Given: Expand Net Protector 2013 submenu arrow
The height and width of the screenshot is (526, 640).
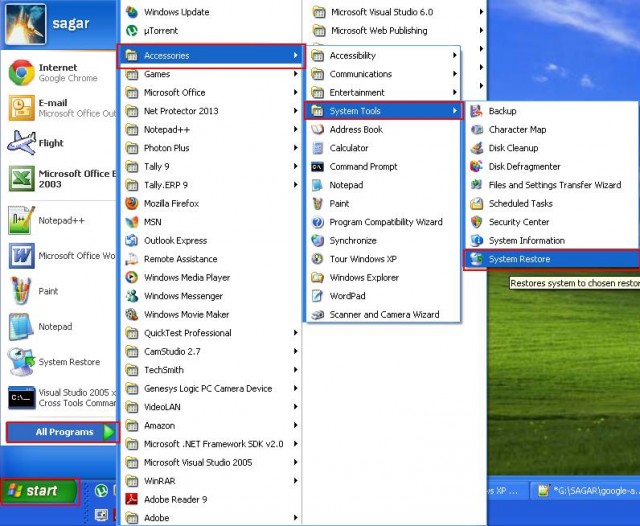Looking at the screenshot, I should click(x=296, y=111).
